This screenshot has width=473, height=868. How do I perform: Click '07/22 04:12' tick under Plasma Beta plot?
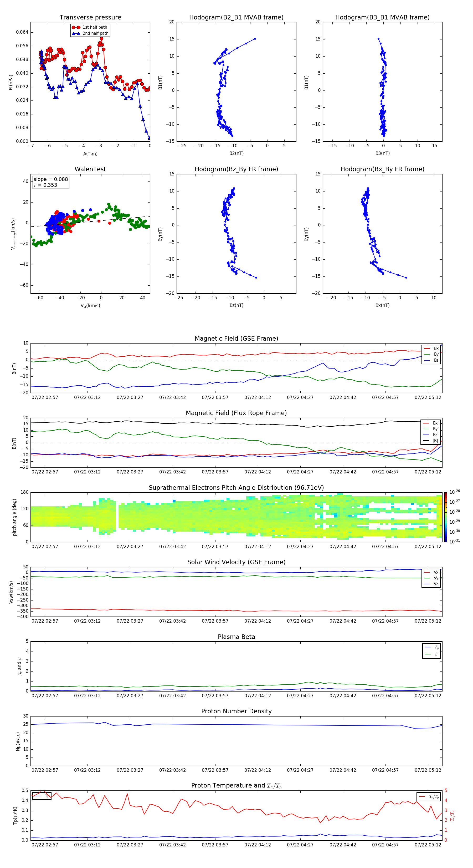[x=258, y=695]
